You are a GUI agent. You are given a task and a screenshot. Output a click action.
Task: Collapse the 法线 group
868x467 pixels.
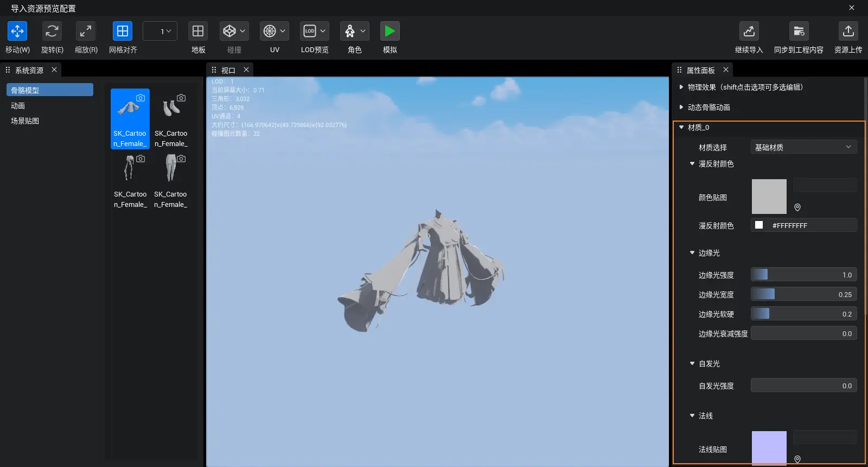pos(692,415)
